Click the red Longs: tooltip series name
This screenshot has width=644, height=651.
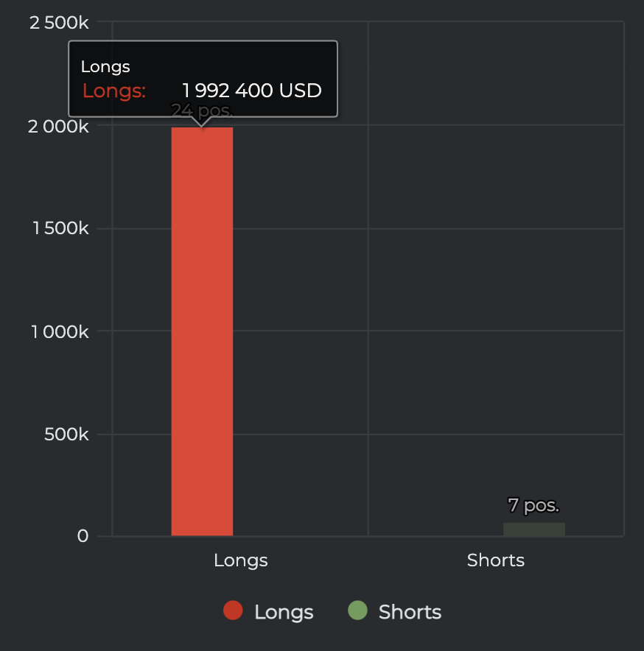pyautogui.click(x=114, y=91)
